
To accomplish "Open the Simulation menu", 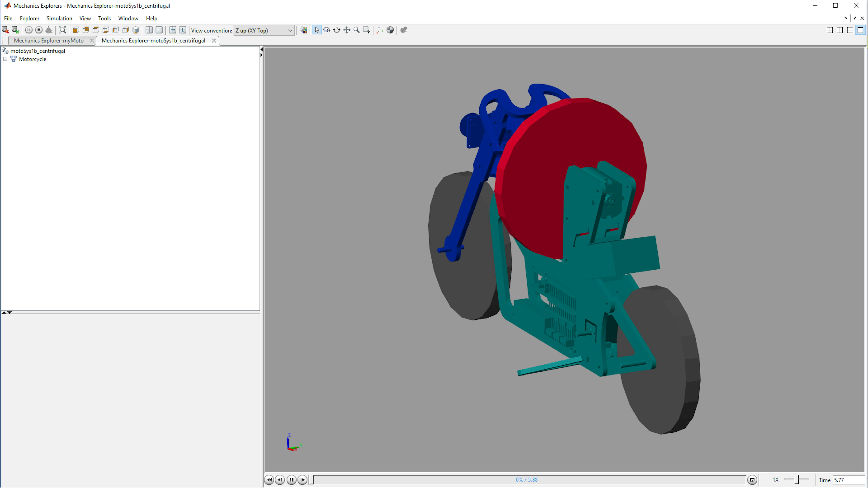I will click(x=59, y=18).
